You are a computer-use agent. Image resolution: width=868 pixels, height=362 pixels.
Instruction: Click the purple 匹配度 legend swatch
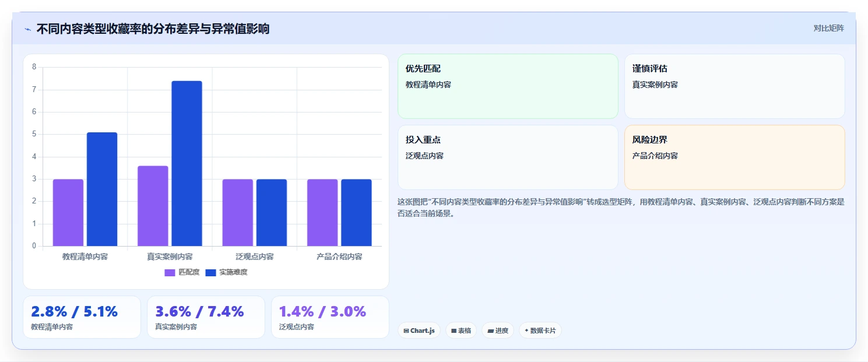point(170,273)
